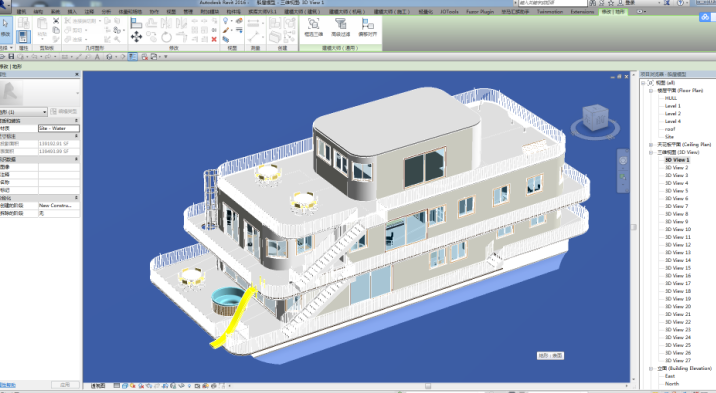Image resolution: width=716 pixels, height=393 pixels.
Task: Select the Offset tool
Action: (x=151, y=22)
